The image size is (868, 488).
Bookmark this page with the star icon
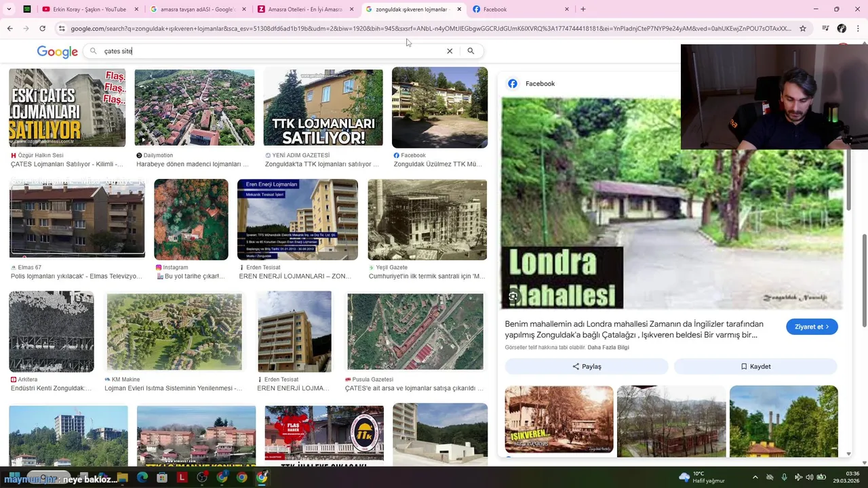(803, 28)
